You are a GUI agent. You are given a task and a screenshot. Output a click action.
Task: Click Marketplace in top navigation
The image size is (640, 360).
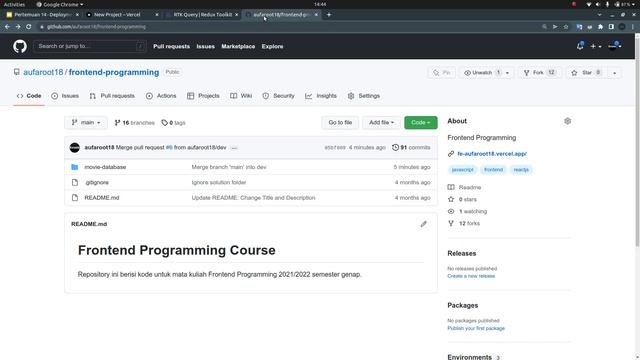(238, 47)
